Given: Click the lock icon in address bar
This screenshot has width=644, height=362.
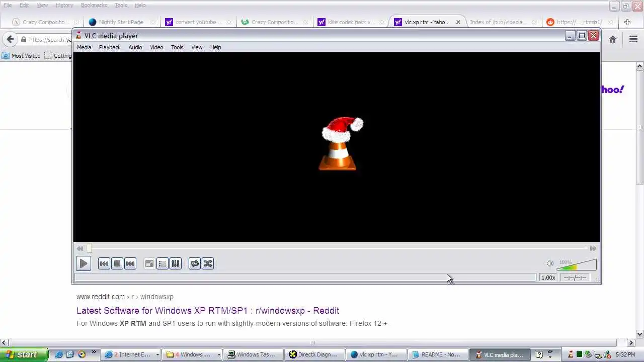Looking at the screenshot, I should pyautogui.click(x=23, y=39).
